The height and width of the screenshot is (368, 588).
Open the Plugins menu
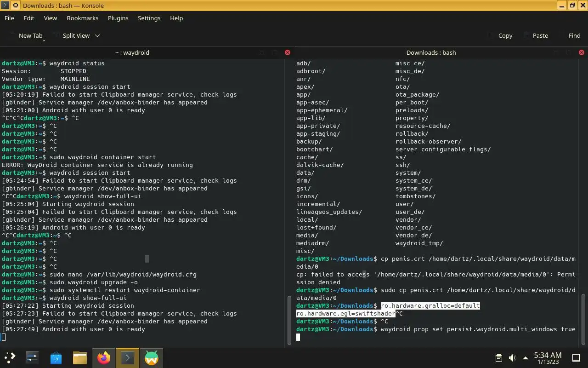tap(118, 18)
